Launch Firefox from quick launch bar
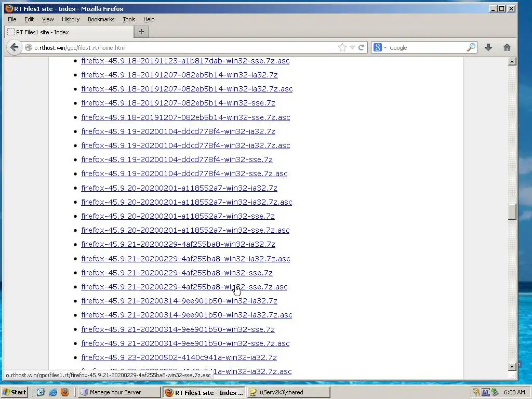This screenshot has width=532, height=399. click(x=65, y=392)
